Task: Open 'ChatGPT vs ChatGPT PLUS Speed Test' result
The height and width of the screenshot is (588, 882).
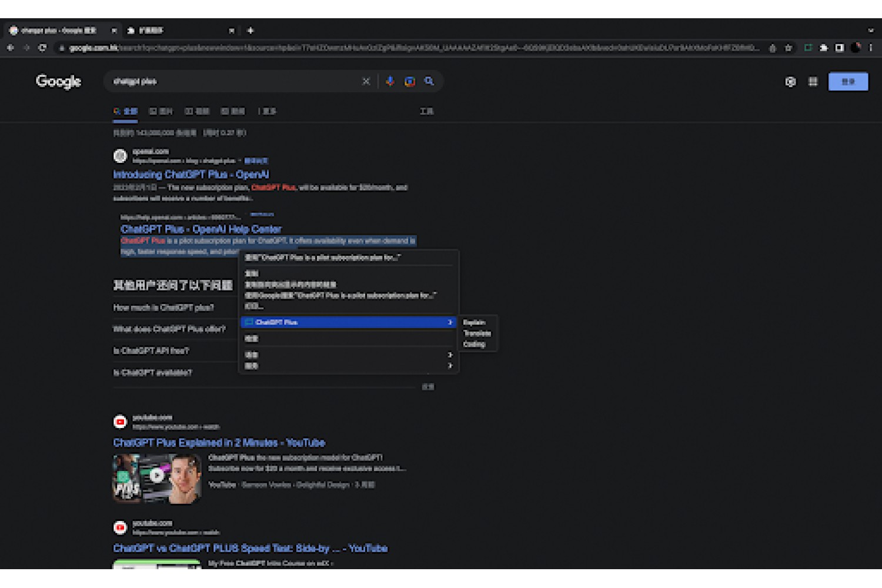Action: coord(250,549)
